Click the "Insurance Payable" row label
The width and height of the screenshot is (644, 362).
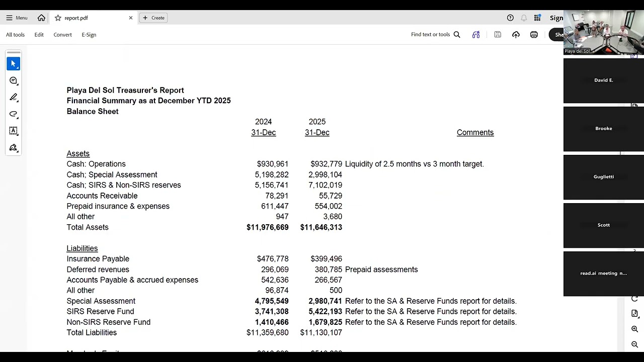pos(98,259)
